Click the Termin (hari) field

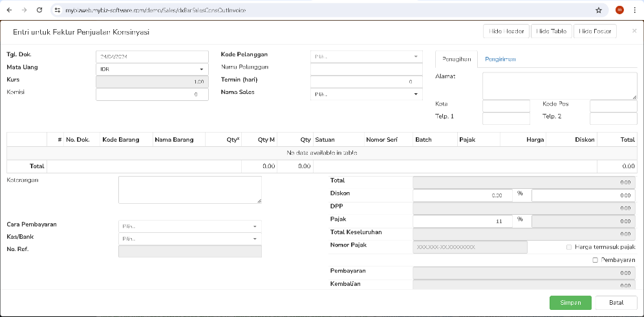click(367, 82)
